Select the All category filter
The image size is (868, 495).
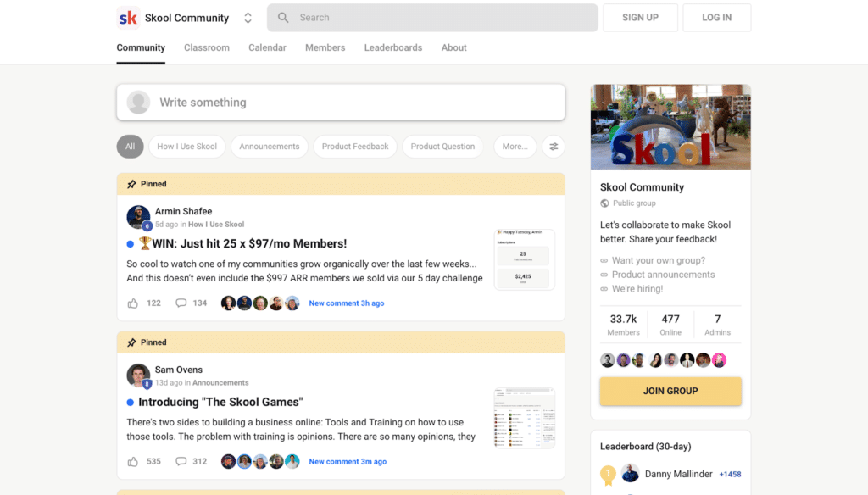click(x=130, y=147)
